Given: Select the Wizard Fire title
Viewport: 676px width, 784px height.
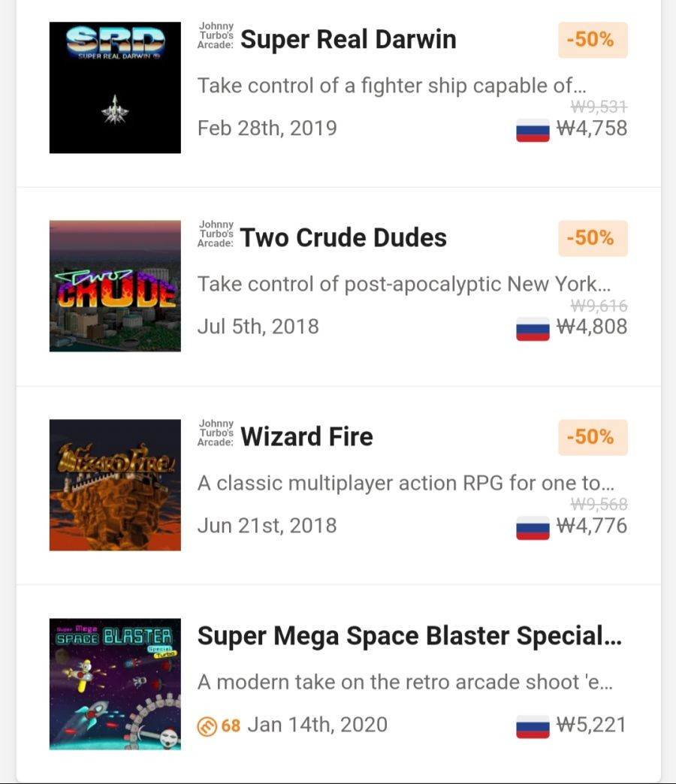Looking at the screenshot, I should (306, 436).
